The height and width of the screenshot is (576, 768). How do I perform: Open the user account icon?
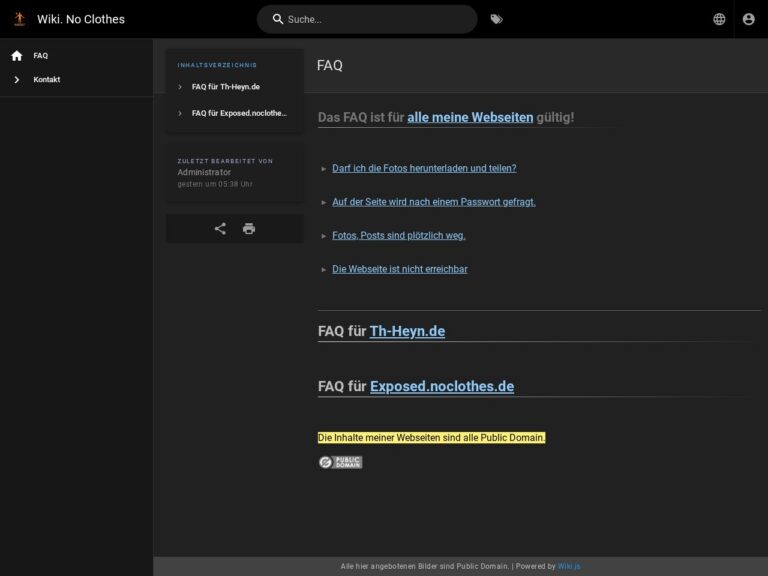coord(748,19)
